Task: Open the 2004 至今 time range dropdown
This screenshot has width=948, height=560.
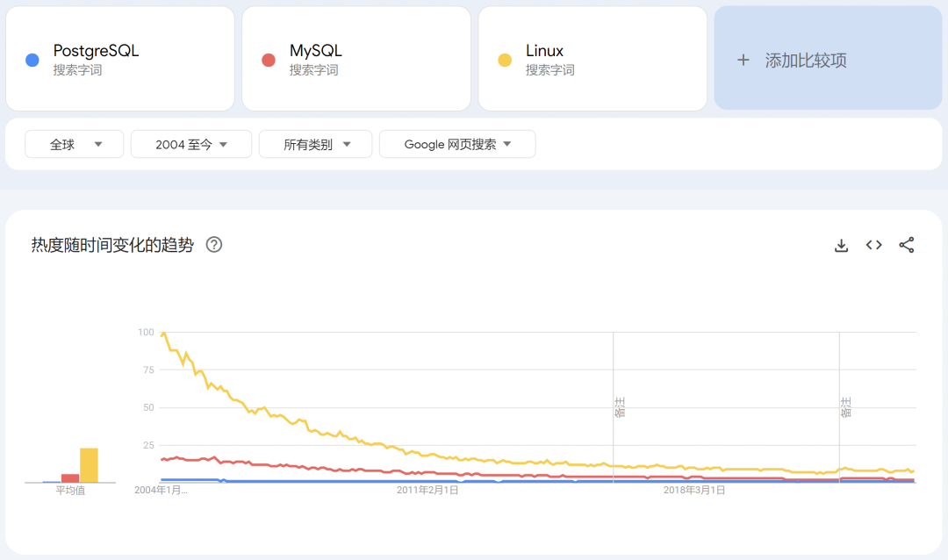Action: tap(191, 144)
